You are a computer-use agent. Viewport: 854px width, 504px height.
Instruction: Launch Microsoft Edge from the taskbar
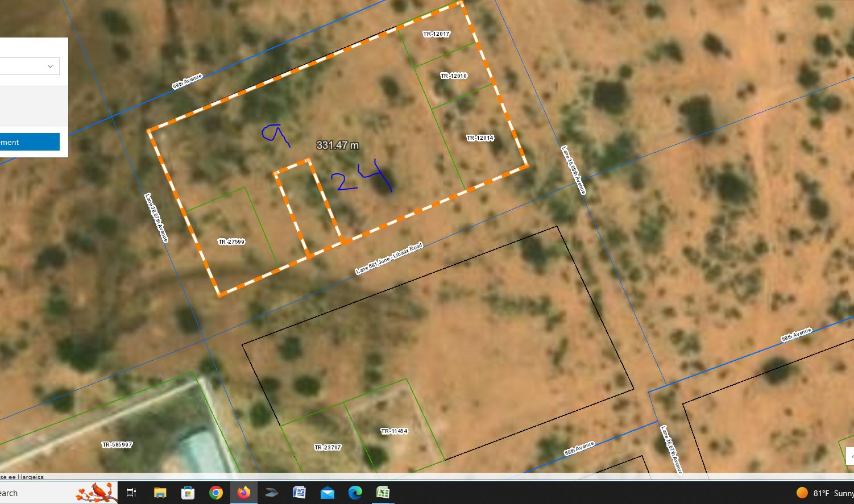[355, 493]
